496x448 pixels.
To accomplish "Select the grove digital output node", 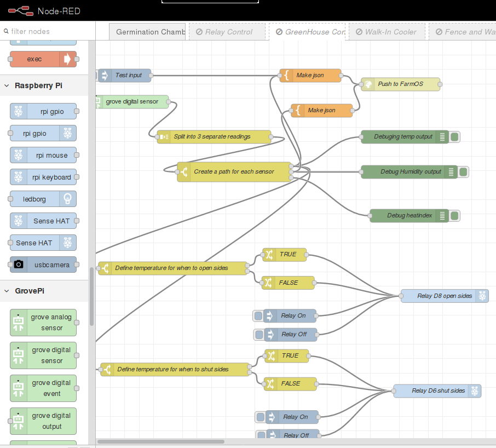I will (x=43, y=421).
